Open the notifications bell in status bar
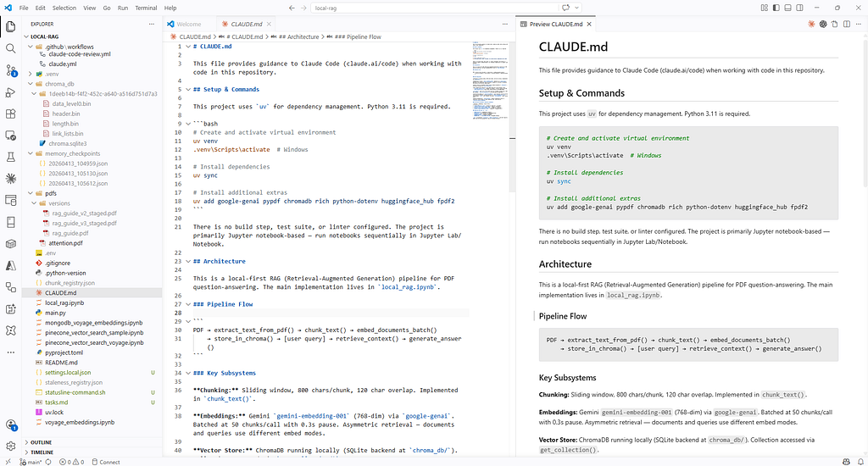This screenshot has height=466, width=868. 861,462
